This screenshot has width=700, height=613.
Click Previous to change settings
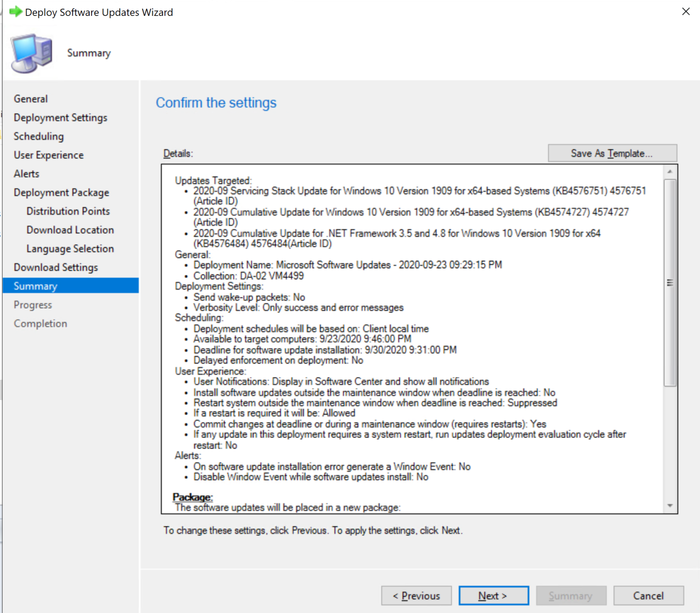click(416, 596)
